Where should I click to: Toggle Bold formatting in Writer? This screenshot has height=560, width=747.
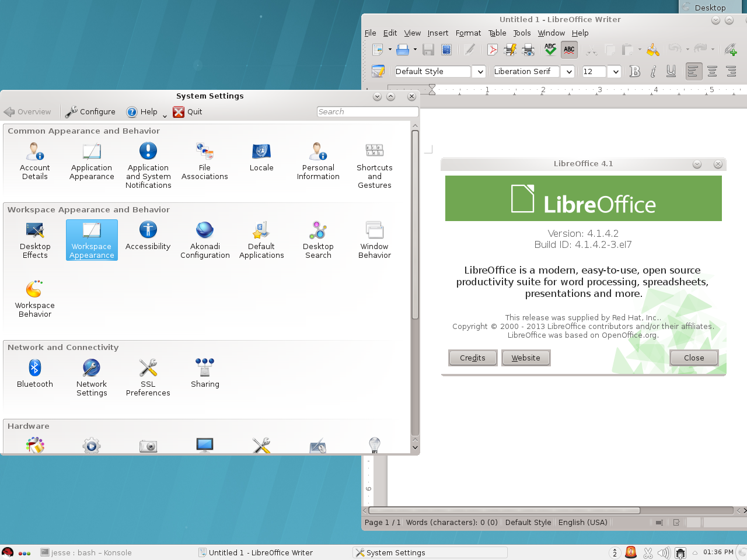point(635,71)
